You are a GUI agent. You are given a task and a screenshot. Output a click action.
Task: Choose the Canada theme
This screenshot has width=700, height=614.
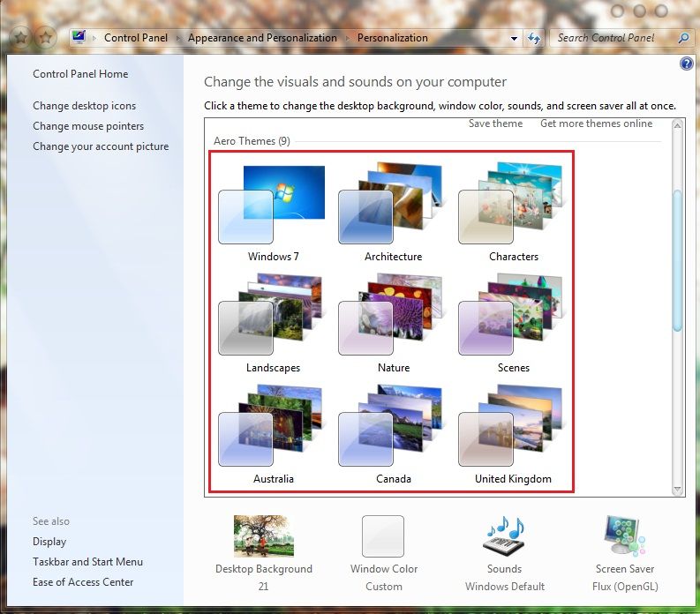tap(393, 435)
